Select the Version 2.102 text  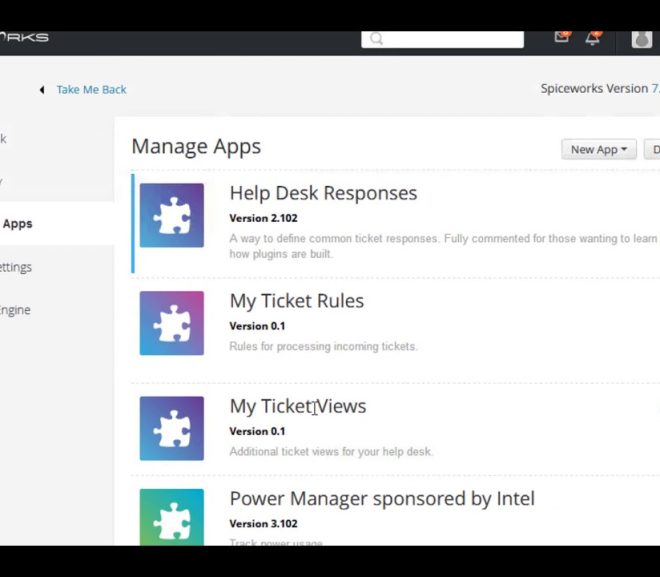(263, 218)
